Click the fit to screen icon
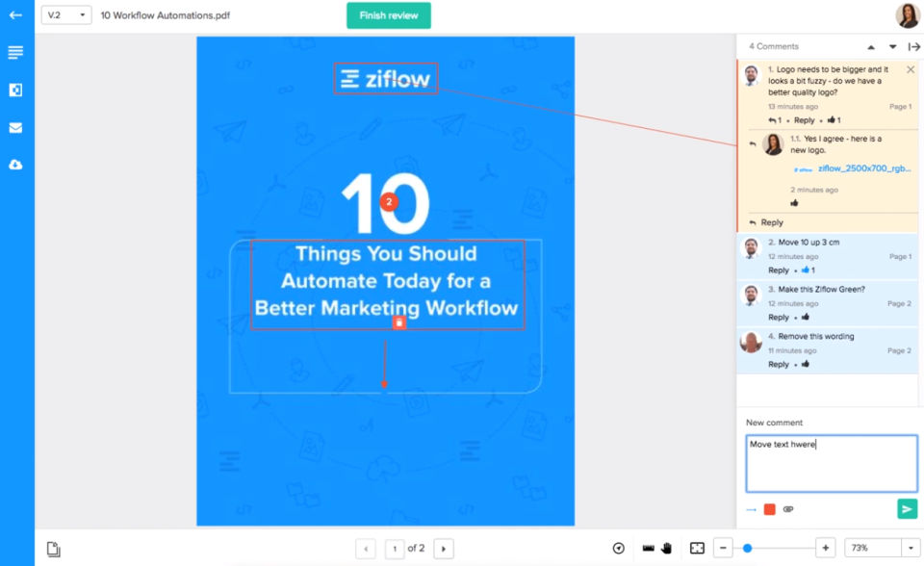 [697, 549]
